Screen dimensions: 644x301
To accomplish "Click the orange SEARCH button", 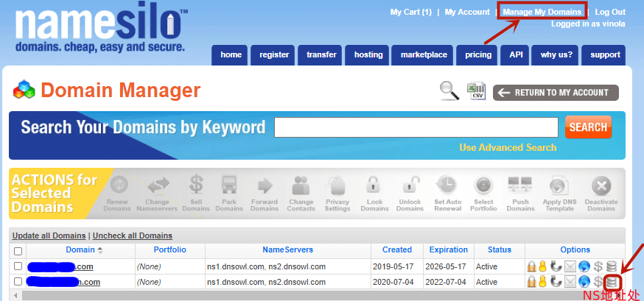I will (x=588, y=127).
